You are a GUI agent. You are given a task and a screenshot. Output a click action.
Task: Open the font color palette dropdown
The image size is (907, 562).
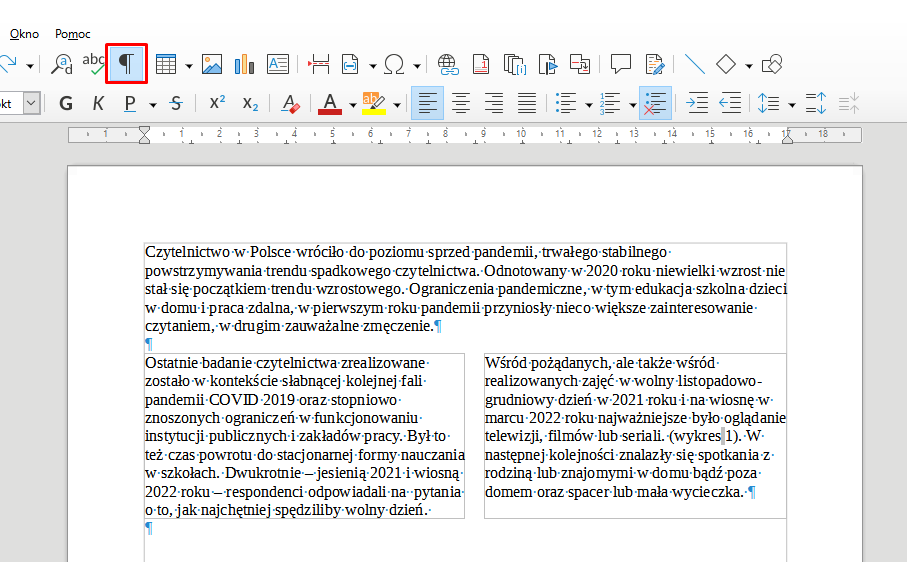[x=353, y=105]
